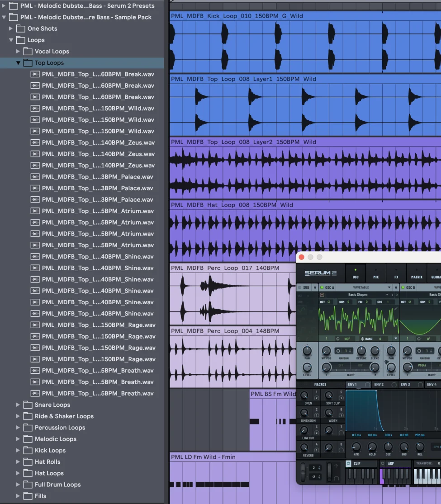Switch to the Serum FX tab

tap(396, 273)
